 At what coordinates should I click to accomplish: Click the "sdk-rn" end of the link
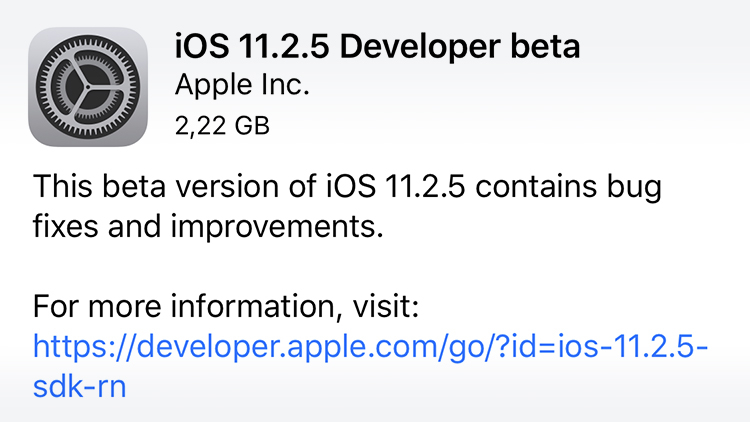click(x=79, y=386)
